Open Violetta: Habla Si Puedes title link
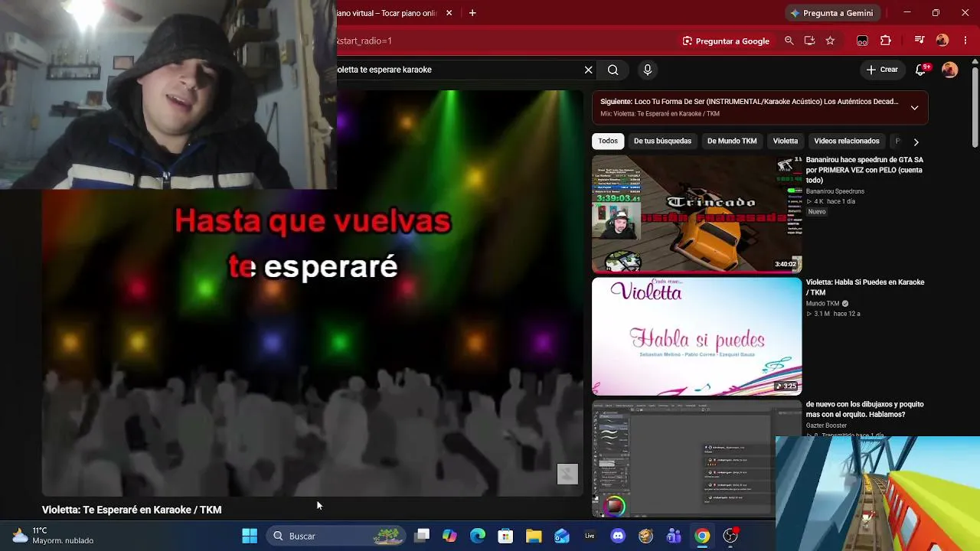980x551 pixels. tap(865, 287)
